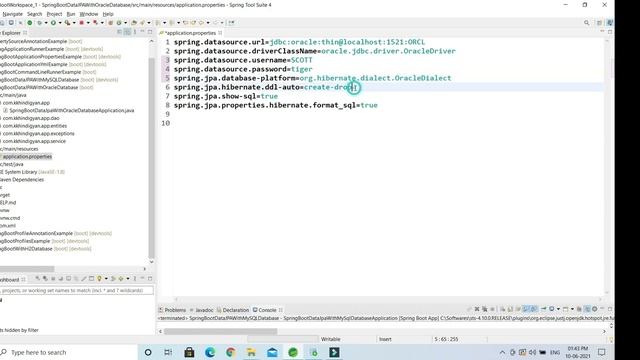Select com.kkhindigyan.app.service package
This screenshot has width=640, height=360.
(33, 141)
